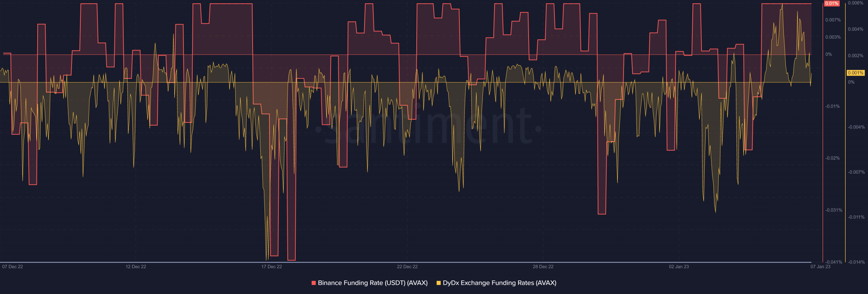868x294 pixels.
Task: Click the -0.01% Binance axis label
Action: 832,106
